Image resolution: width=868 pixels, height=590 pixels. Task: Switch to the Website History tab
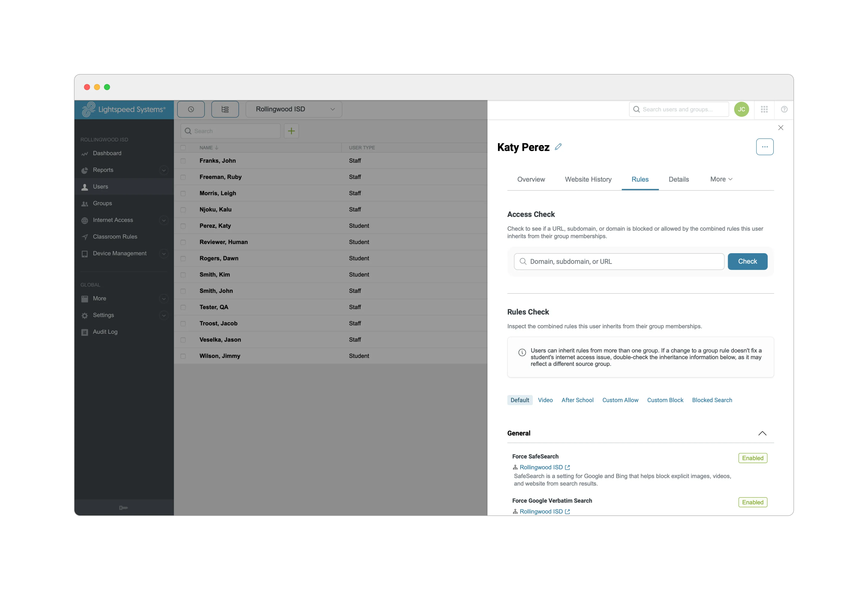(588, 179)
